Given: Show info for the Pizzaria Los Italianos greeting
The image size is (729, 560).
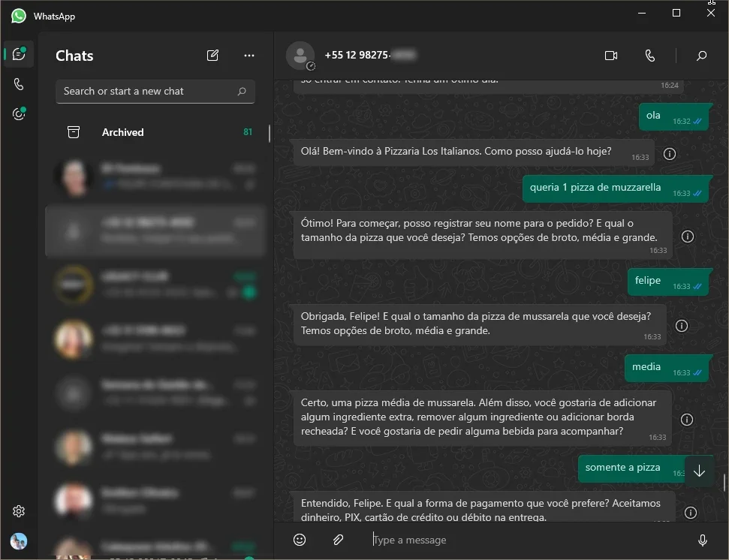Looking at the screenshot, I should coord(670,154).
